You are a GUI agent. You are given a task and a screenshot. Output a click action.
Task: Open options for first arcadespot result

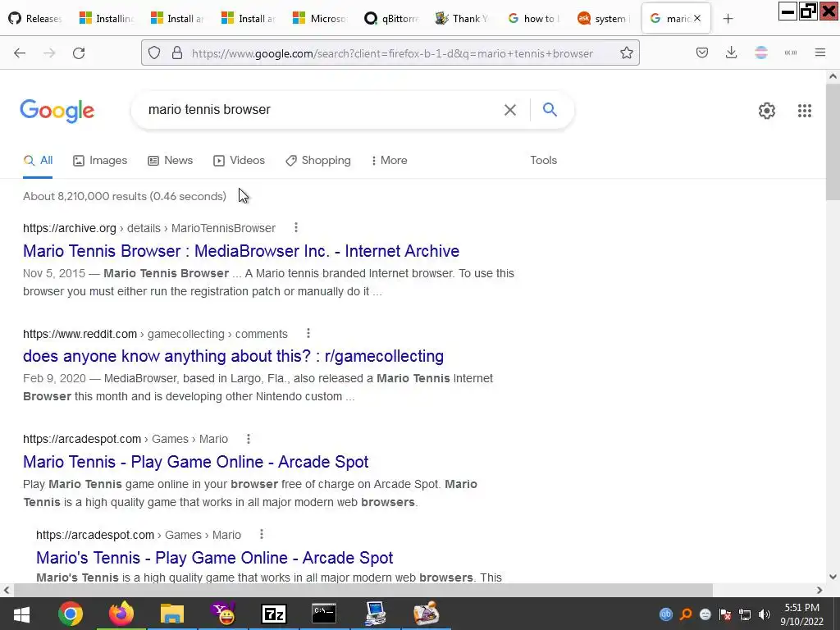point(248,439)
